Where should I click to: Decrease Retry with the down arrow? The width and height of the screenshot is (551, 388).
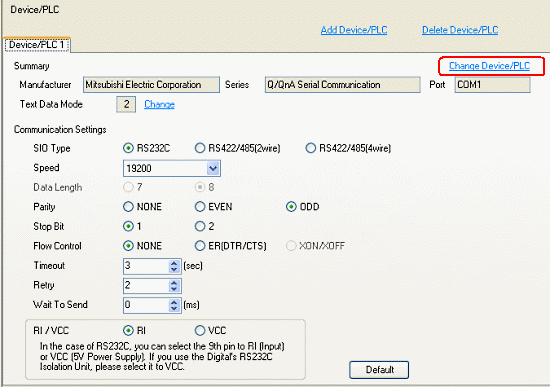[174, 289]
